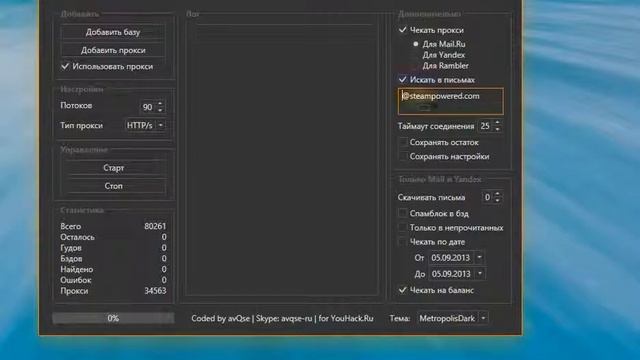Screen dimensions: 640x360
Task: Open the 'Тема' MetropolisDark theme dropdown
Action: point(484,318)
